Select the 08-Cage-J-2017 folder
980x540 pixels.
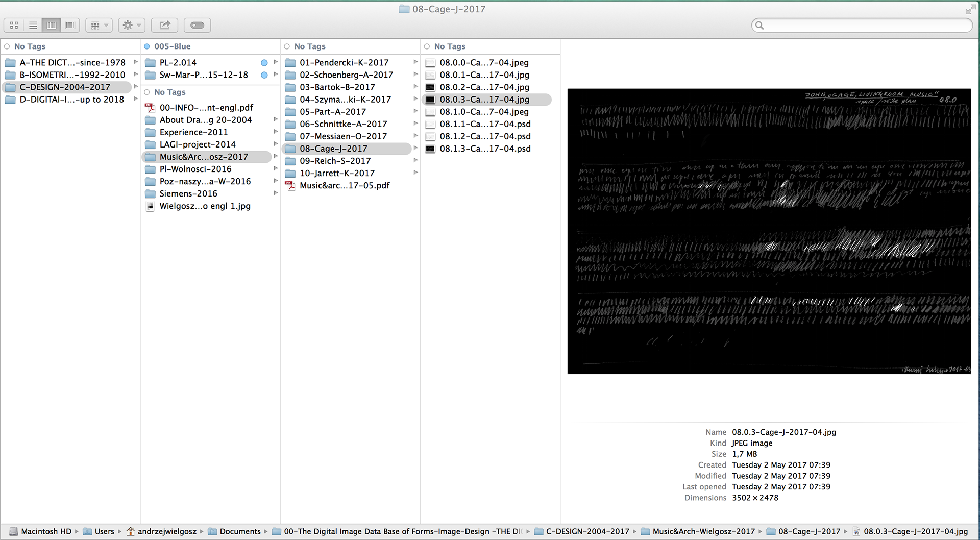[347, 149]
